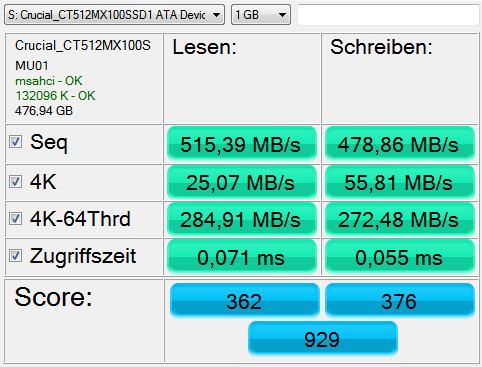482x367 pixels.
Task: Select the Seq read result 515,39 MB/s
Action: 242,144
